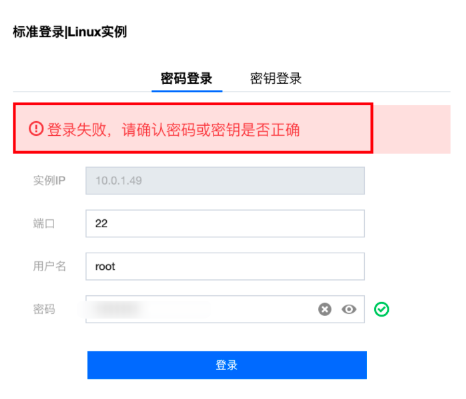Click the disabled 实例IP field showing 10.0.1.49
The width and height of the screenshot is (466, 399).
tap(225, 181)
